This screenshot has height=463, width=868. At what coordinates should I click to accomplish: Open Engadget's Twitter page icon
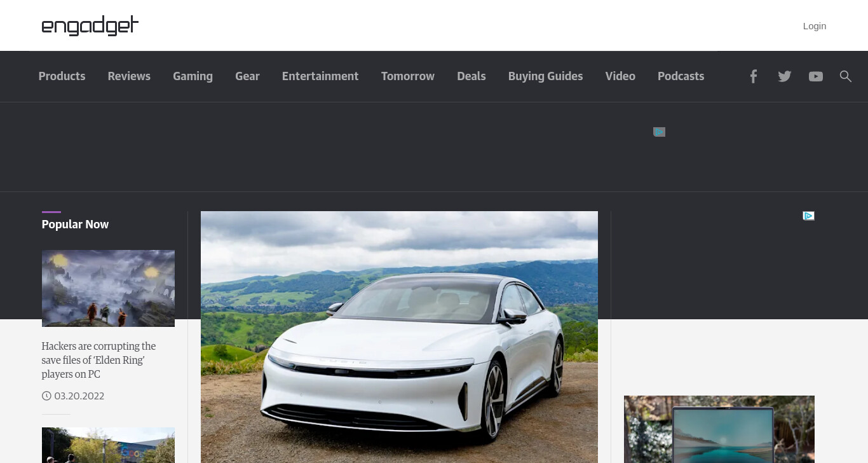pos(785,76)
